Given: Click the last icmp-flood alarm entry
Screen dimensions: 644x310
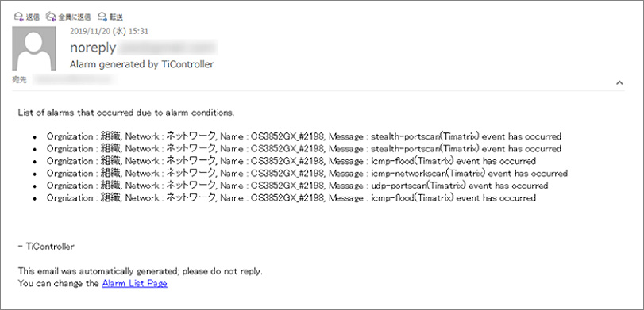Looking at the screenshot, I should coord(291,197).
